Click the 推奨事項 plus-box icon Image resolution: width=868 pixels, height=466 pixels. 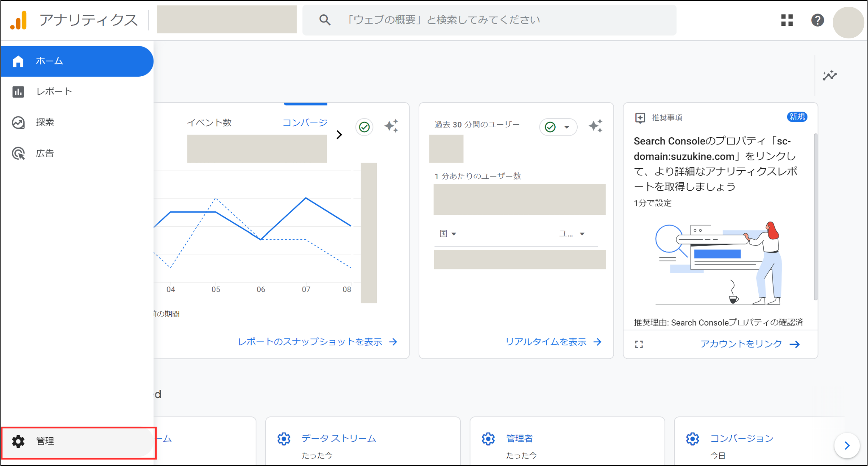640,118
